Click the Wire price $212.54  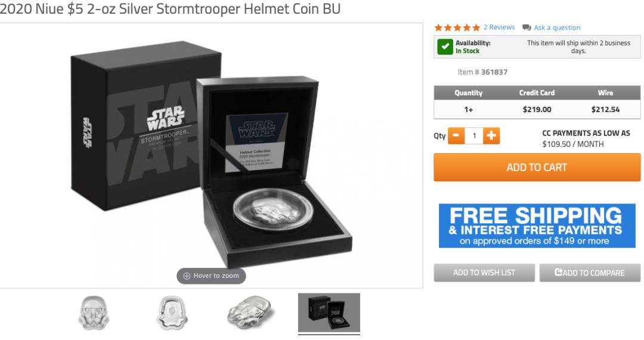[605, 109]
